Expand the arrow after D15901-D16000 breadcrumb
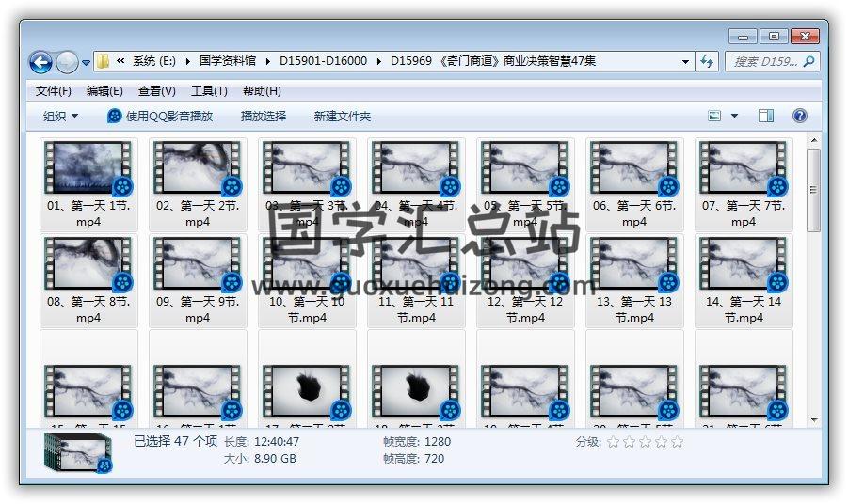 point(378,61)
